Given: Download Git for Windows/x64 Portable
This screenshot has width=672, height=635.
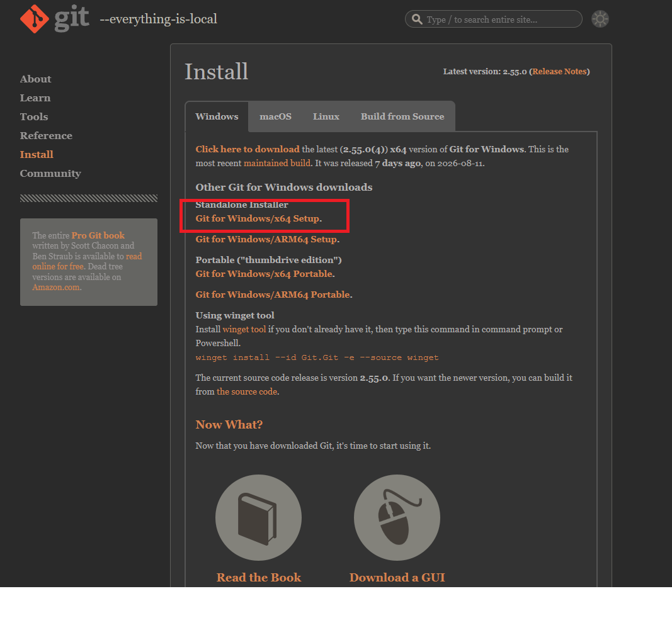Looking at the screenshot, I should pos(264,274).
